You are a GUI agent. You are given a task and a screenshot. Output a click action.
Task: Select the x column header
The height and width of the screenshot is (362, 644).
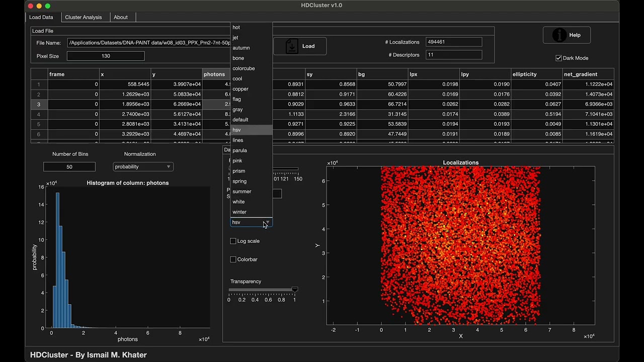(125, 74)
